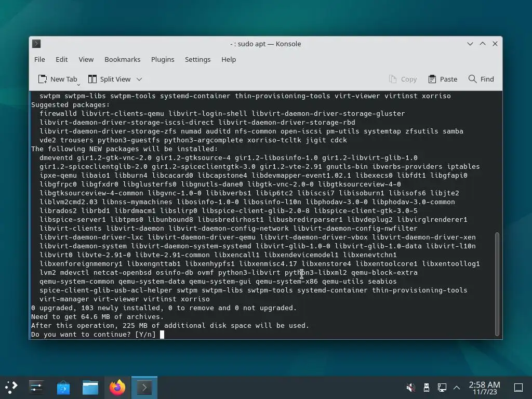Click the Copy toolbar button
Viewport: 532px width, 399px height.
pyautogui.click(x=403, y=79)
